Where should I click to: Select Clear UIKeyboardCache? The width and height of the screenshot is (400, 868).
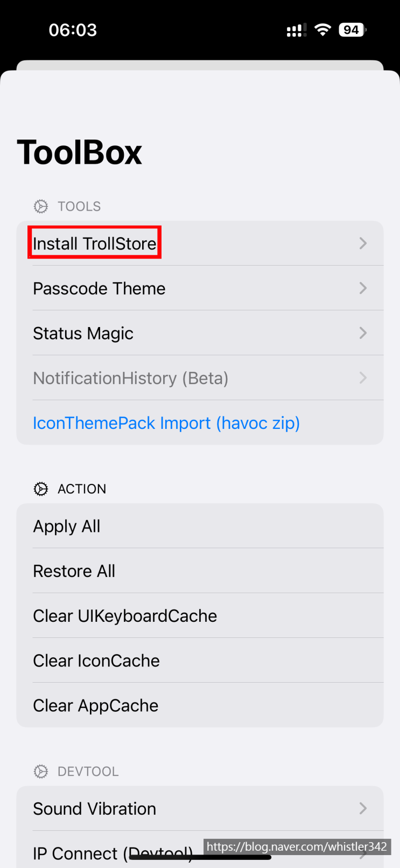[x=125, y=616]
